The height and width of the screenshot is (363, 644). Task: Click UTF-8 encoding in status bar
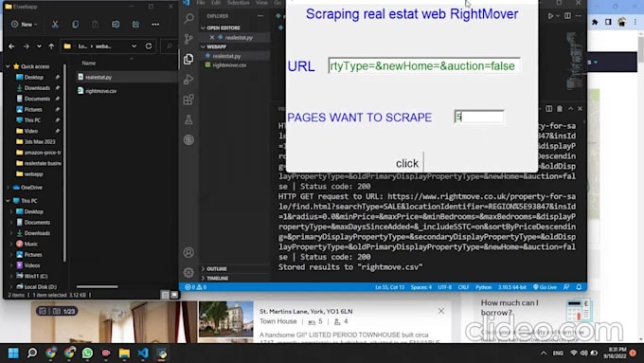pyautogui.click(x=445, y=287)
